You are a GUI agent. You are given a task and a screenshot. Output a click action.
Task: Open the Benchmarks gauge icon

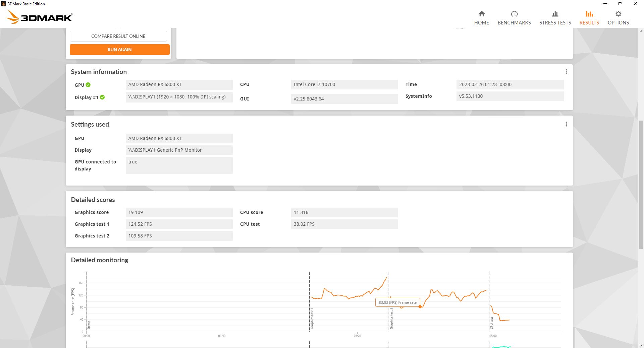[514, 14]
